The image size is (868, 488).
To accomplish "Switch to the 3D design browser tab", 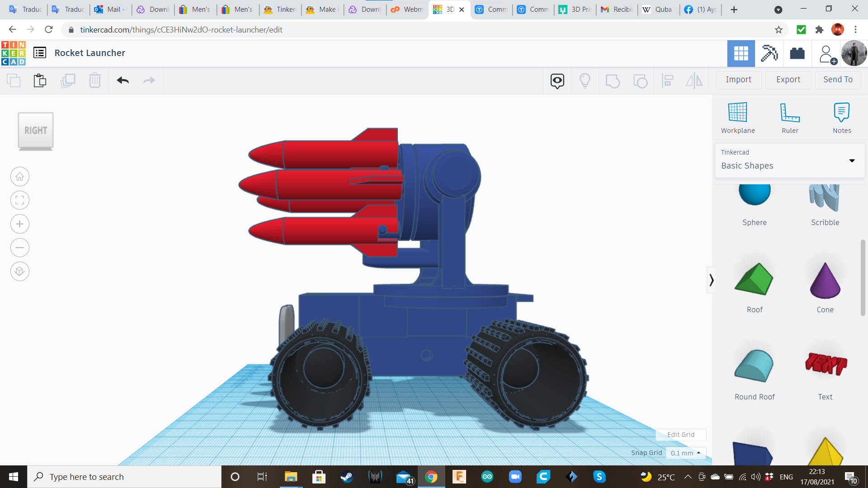I will point(448,9).
